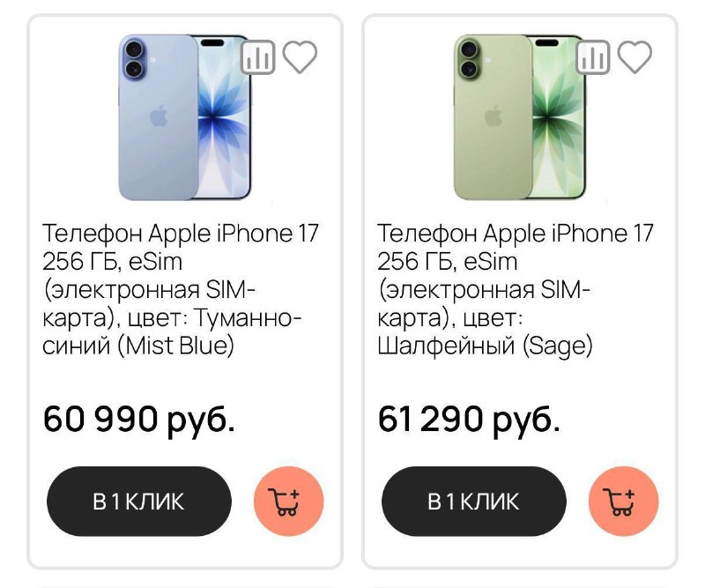
Task: Open Mist Blue iPhone product title link
Action: tap(176, 287)
